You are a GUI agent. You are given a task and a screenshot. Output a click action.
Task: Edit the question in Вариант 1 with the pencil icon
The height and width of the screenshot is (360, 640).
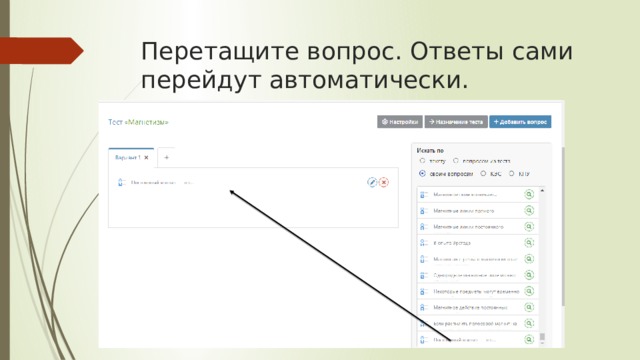tap(372, 182)
